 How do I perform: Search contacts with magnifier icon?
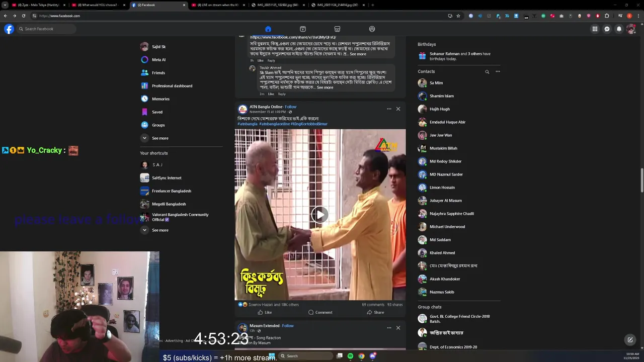click(487, 72)
